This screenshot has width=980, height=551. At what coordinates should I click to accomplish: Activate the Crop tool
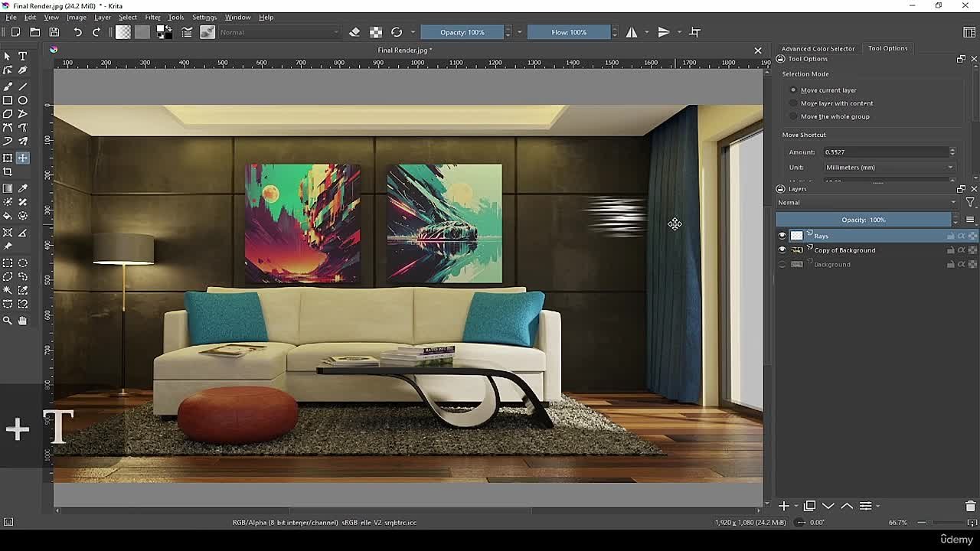point(8,171)
